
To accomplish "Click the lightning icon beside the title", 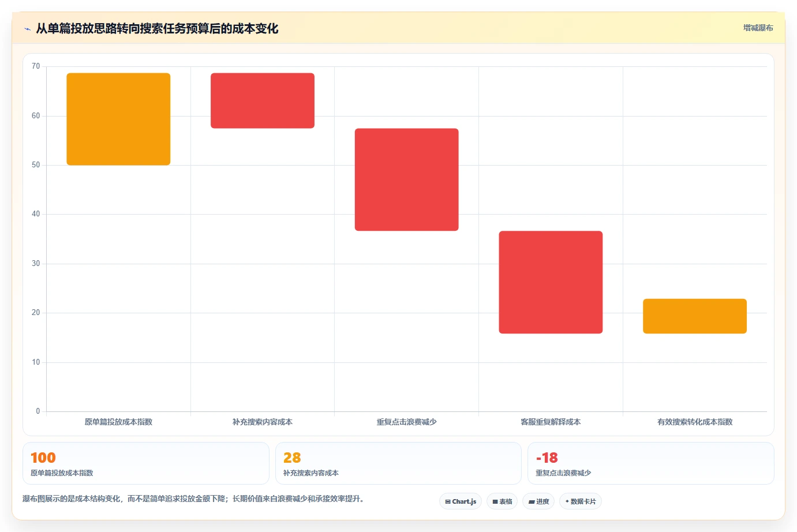I will pyautogui.click(x=27, y=29).
